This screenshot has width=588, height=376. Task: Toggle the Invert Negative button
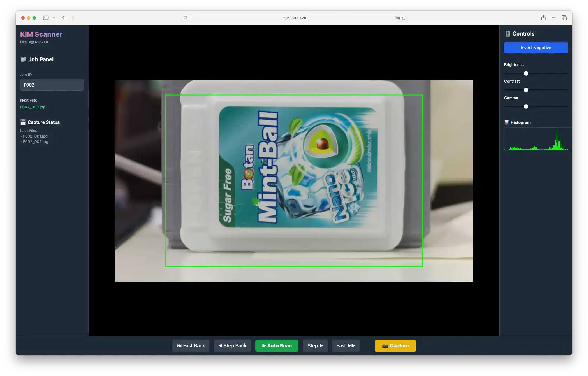click(x=536, y=48)
